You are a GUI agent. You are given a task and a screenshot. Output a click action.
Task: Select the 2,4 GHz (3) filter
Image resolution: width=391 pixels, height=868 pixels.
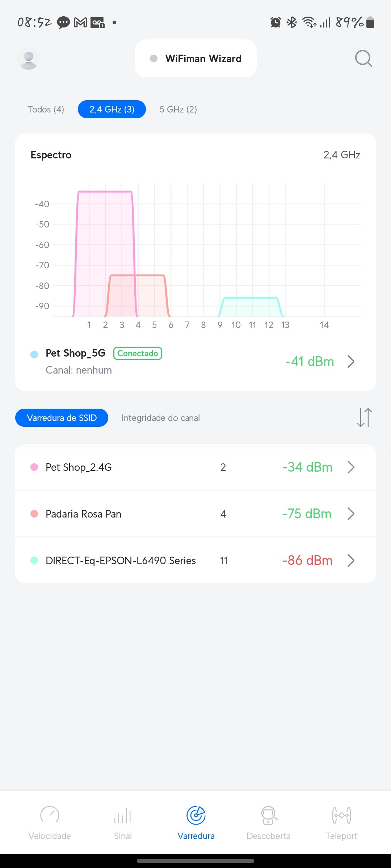pyautogui.click(x=112, y=109)
